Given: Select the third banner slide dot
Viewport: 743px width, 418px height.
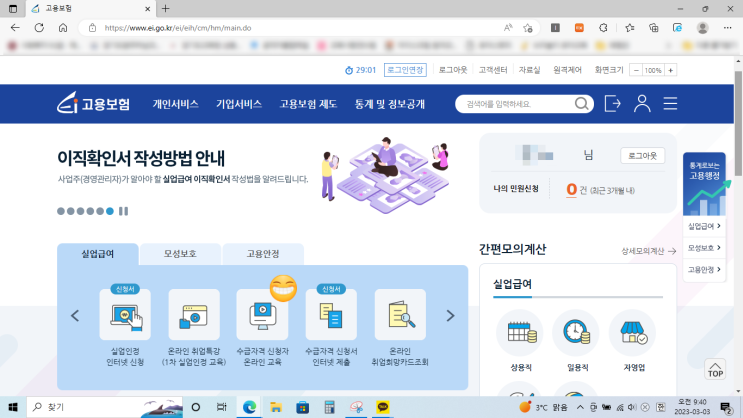Looking at the screenshot, I should (81, 211).
